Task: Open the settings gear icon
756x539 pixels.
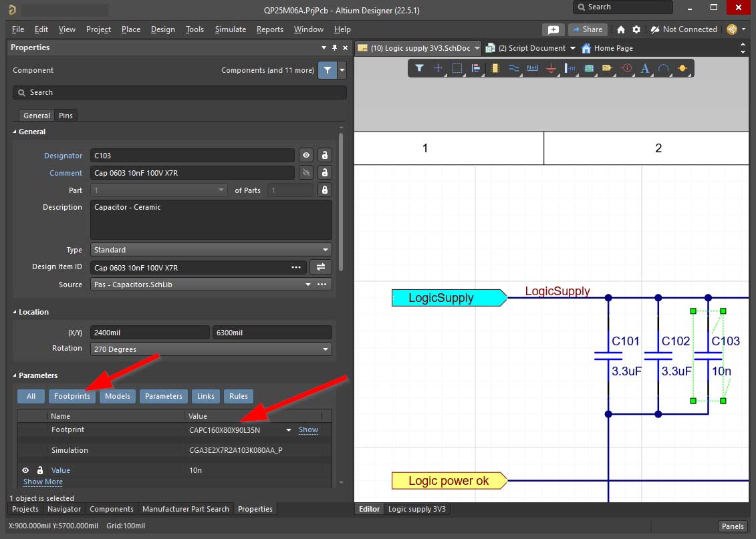Action: 636,29
